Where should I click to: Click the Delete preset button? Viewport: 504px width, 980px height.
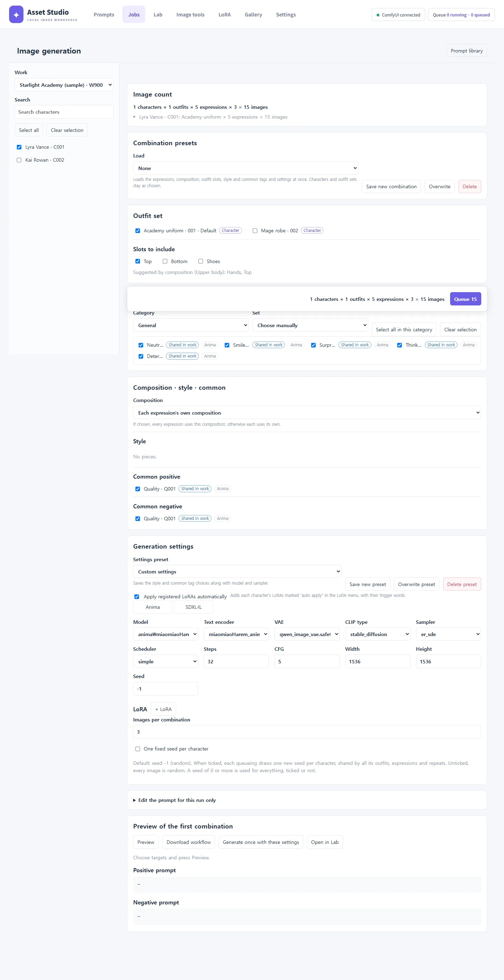(462, 584)
